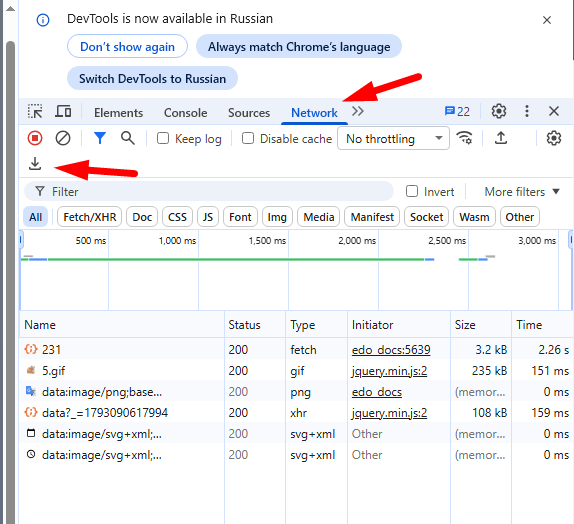Click the fetch icon beside request 231
This screenshot has width=574, height=524.
(31, 349)
